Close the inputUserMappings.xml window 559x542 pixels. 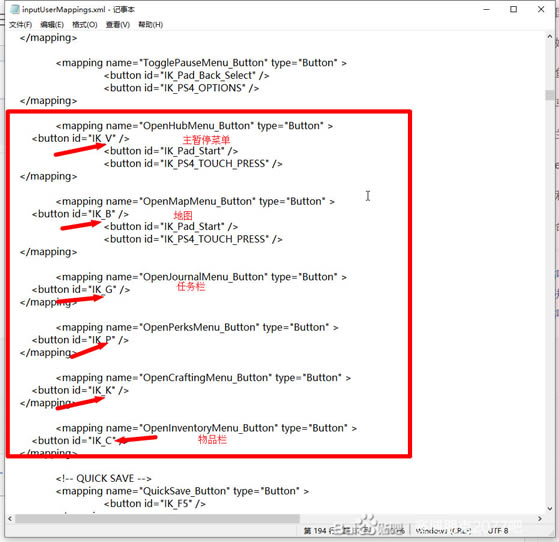[x=541, y=10]
